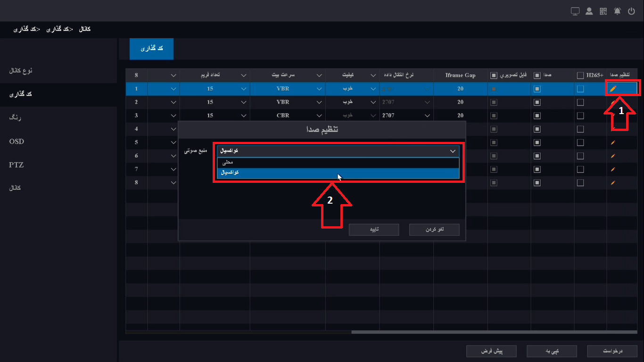Toggle the header checkbox for فایل تصویری column
Viewport: 644px width, 362px height.
pyautogui.click(x=494, y=75)
